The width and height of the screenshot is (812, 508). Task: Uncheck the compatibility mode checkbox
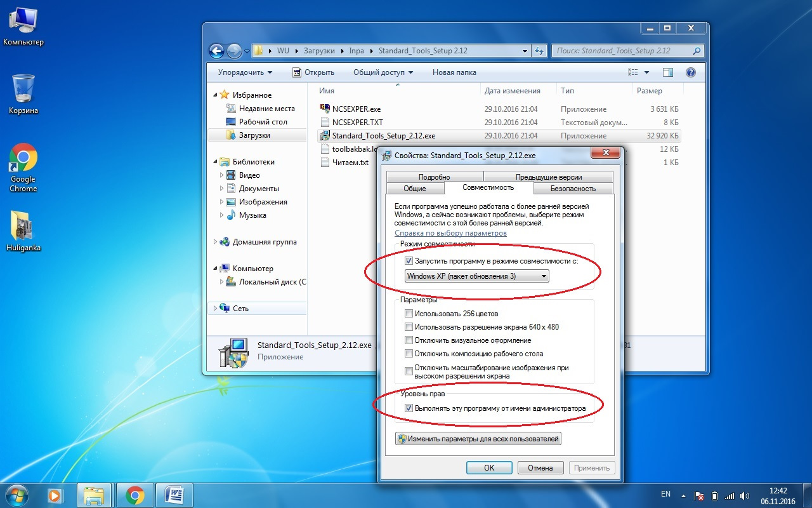[x=409, y=261]
